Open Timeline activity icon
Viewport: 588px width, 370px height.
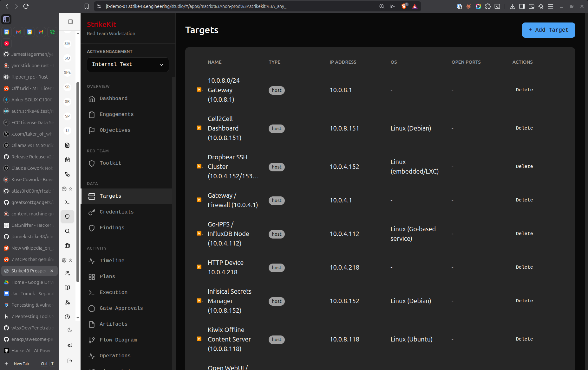(x=92, y=261)
